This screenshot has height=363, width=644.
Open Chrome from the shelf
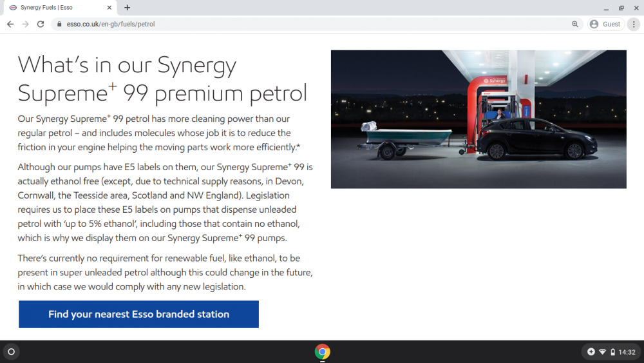323,352
